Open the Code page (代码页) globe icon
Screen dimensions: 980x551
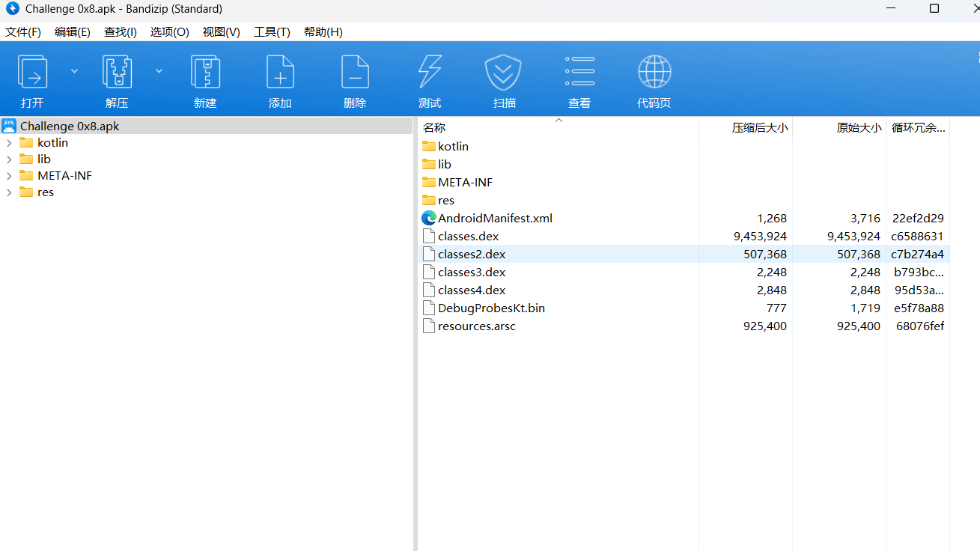click(654, 73)
